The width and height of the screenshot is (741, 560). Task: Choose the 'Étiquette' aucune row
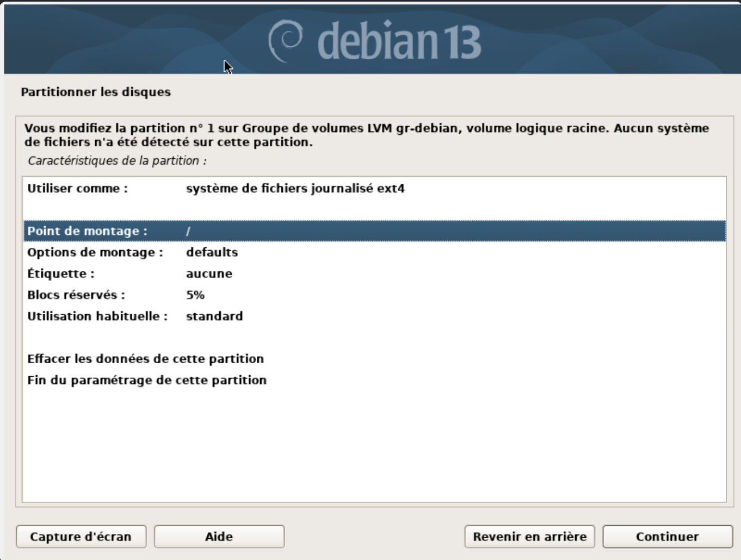[x=374, y=273]
